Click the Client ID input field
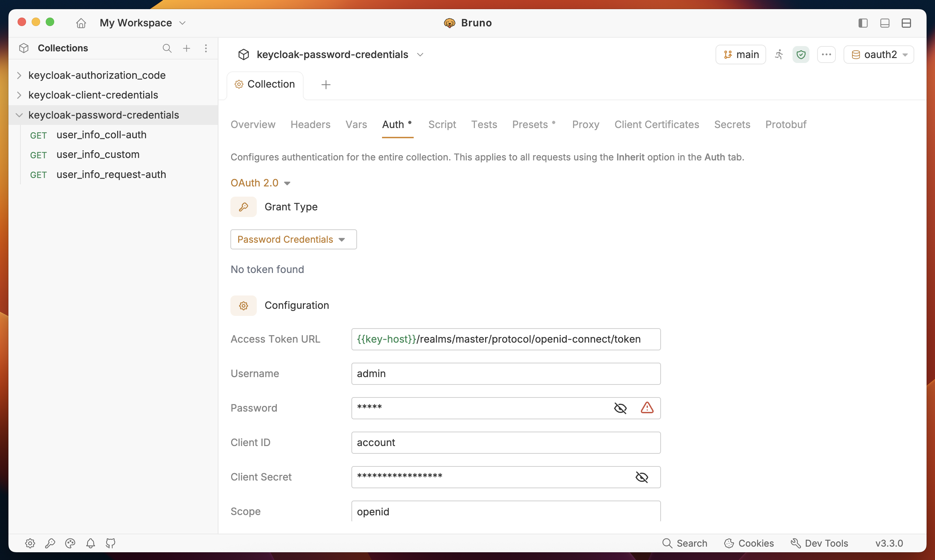 [506, 443]
